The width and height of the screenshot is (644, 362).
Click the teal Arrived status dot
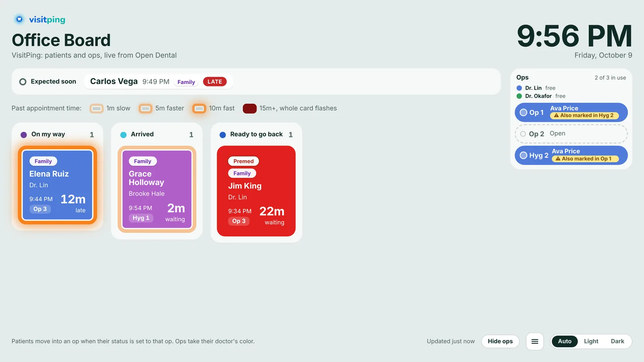pyautogui.click(x=124, y=135)
